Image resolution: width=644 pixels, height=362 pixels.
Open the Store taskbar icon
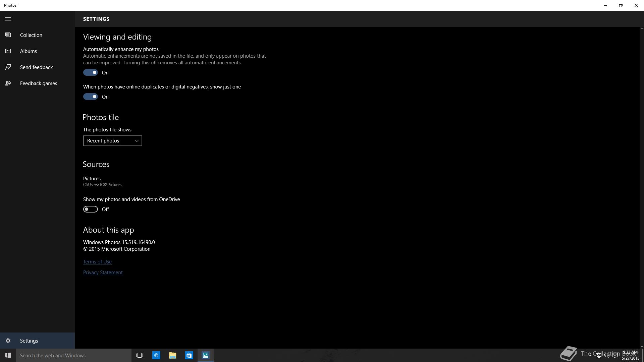pos(189,355)
